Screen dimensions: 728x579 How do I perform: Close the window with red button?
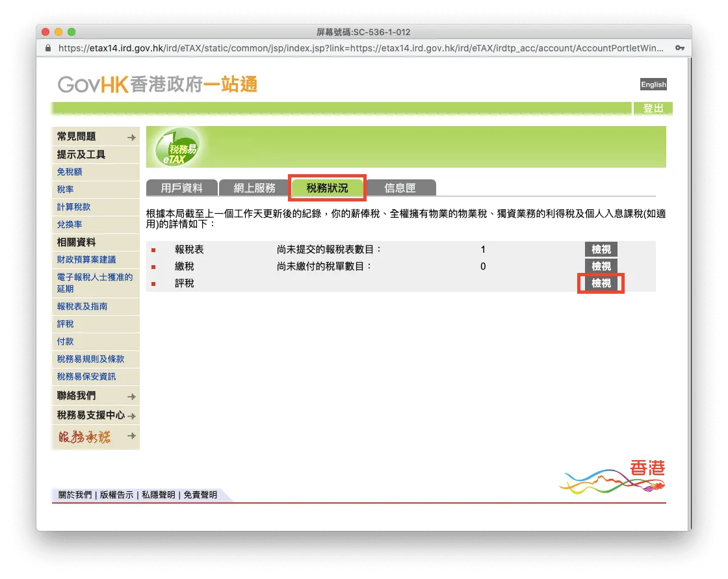[45, 32]
